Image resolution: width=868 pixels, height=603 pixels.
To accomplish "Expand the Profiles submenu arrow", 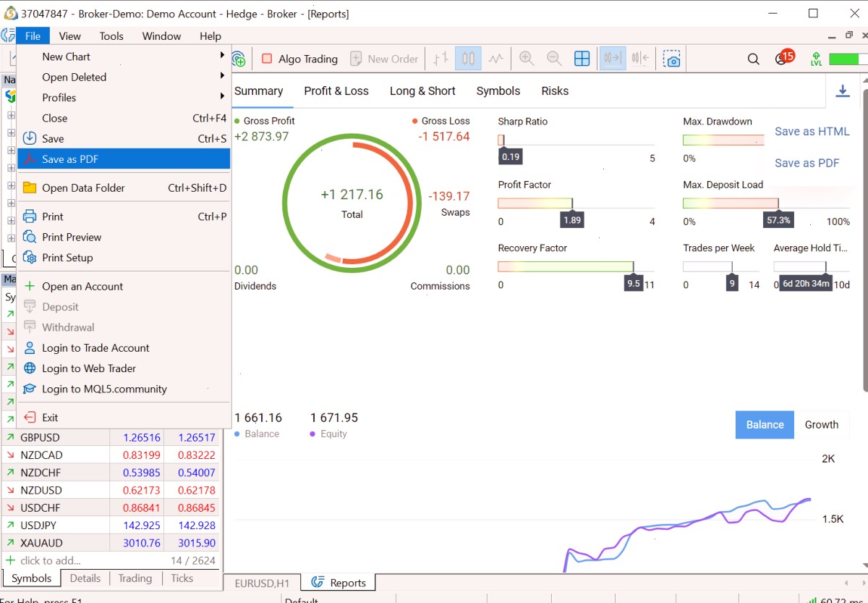I will [222, 97].
